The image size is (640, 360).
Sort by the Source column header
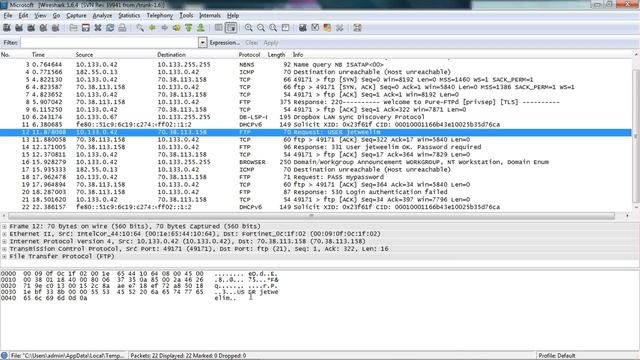click(x=84, y=55)
